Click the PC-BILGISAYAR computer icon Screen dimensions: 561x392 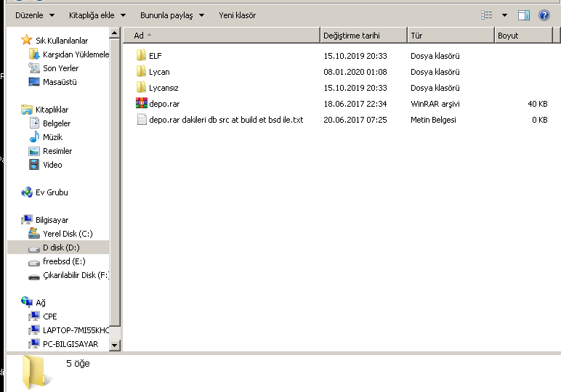click(x=34, y=344)
